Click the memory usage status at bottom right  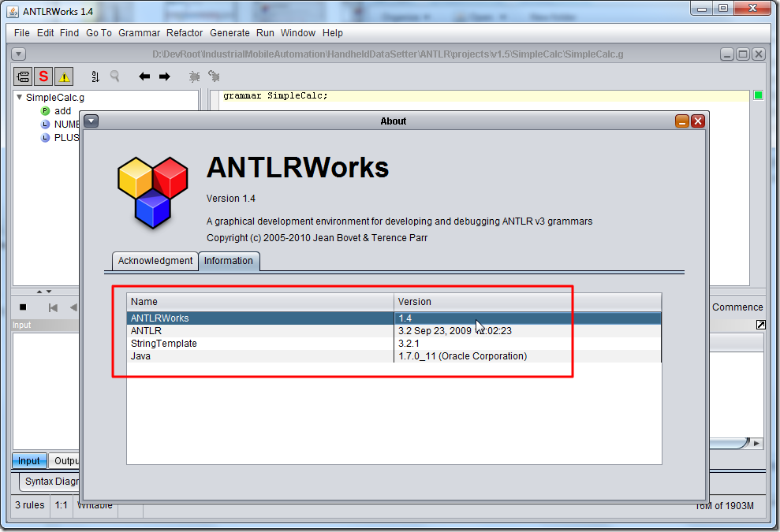[x=724, y=506]
